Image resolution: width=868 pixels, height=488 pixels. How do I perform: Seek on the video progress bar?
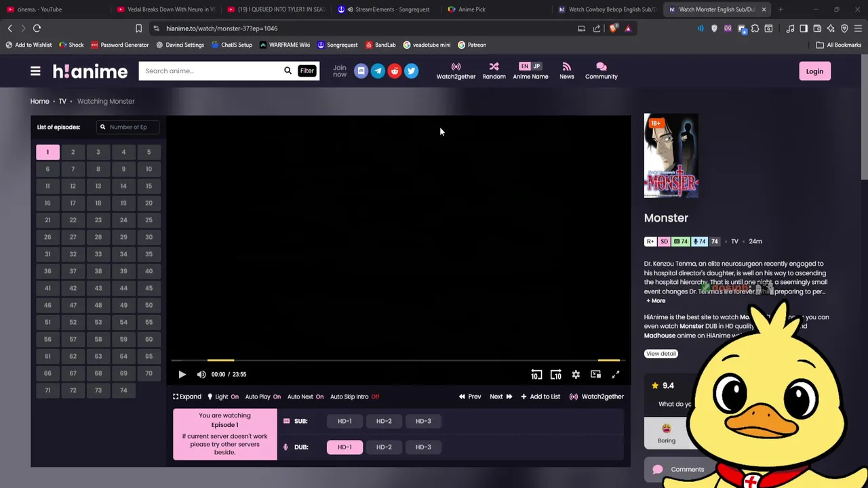[397, 361]
